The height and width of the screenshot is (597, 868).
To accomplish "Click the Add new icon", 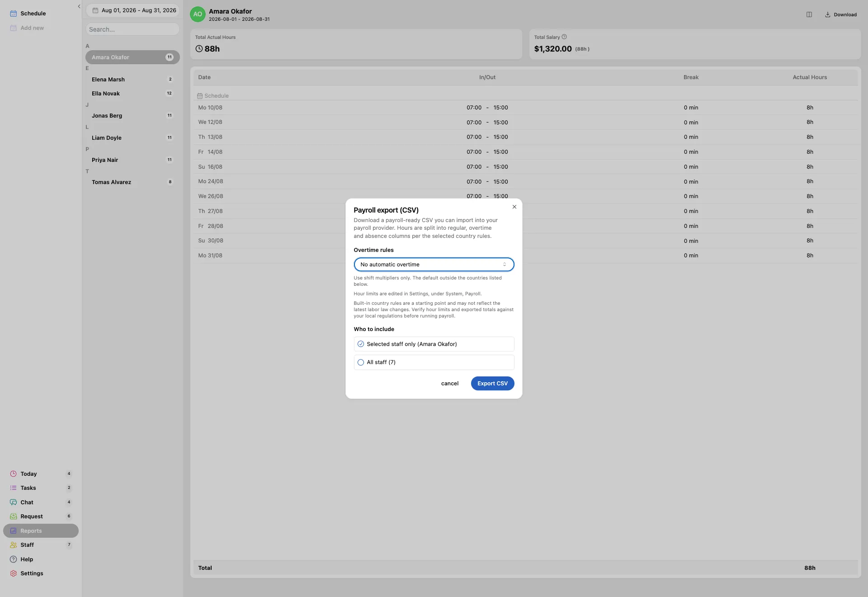I will coord(14,28).
